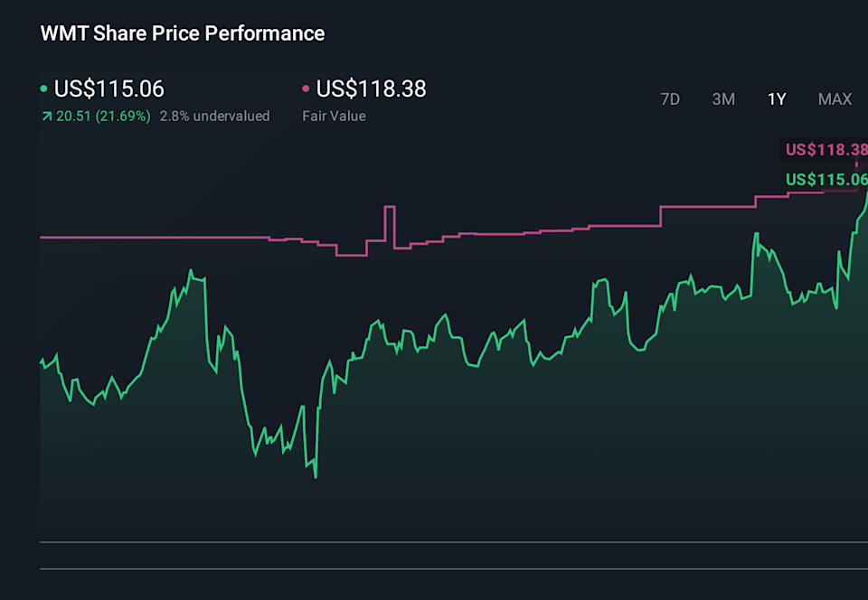The height and width of the screenshot is (600, 868).
Task: Click flat left start of pink fair value line
Action: (136, 238)
